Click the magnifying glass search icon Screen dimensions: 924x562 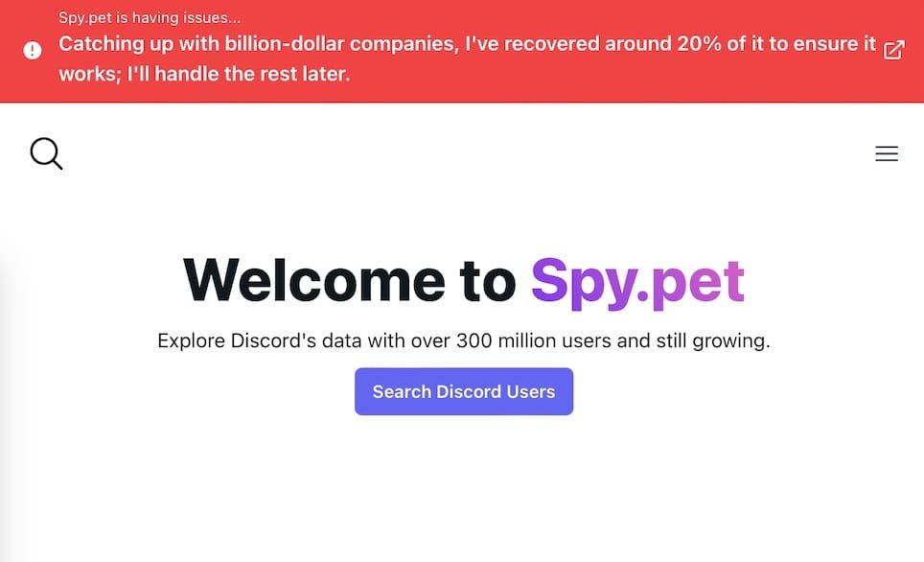pos(46,153)
